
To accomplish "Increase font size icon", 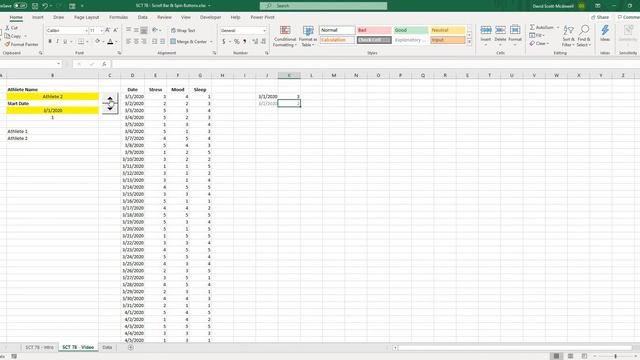I will coord(108,30).
